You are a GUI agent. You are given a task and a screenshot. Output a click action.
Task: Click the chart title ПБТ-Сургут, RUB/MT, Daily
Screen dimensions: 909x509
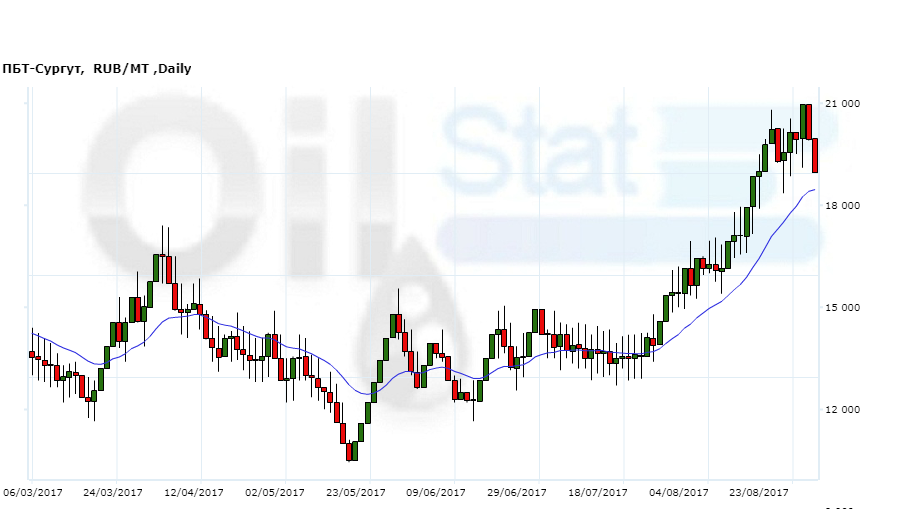coord(97,69)
